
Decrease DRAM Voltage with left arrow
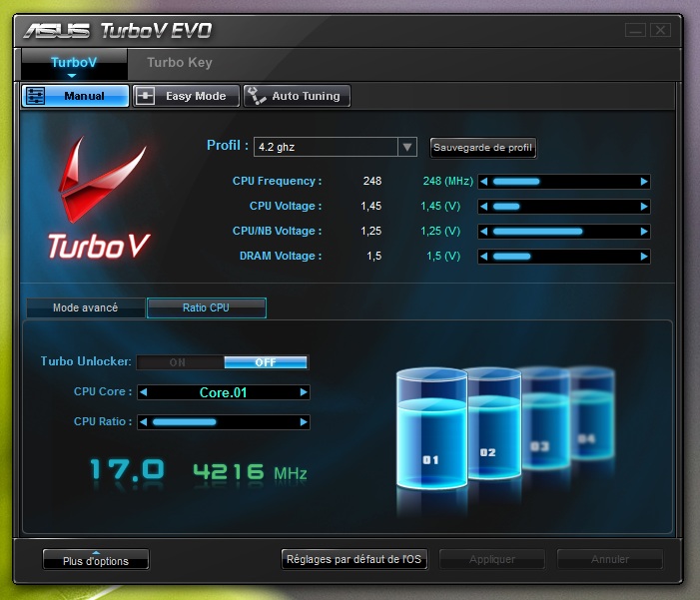484,257
